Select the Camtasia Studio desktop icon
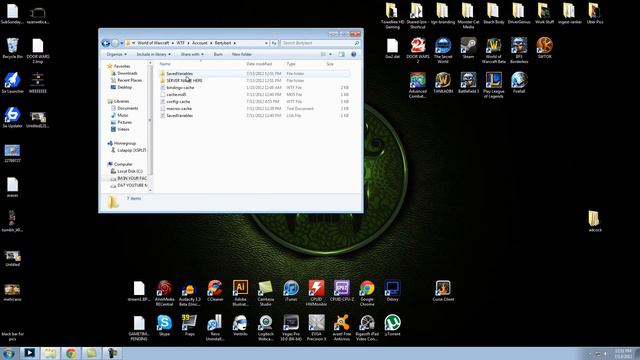Viewport: 640px width, 360px height. [265, 293]
